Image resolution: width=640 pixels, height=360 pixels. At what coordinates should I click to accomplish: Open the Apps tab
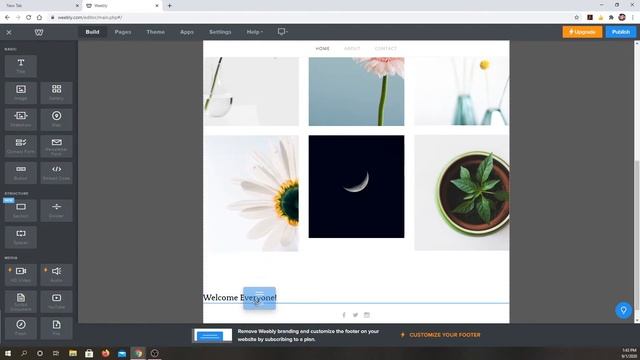coord(187,32)
